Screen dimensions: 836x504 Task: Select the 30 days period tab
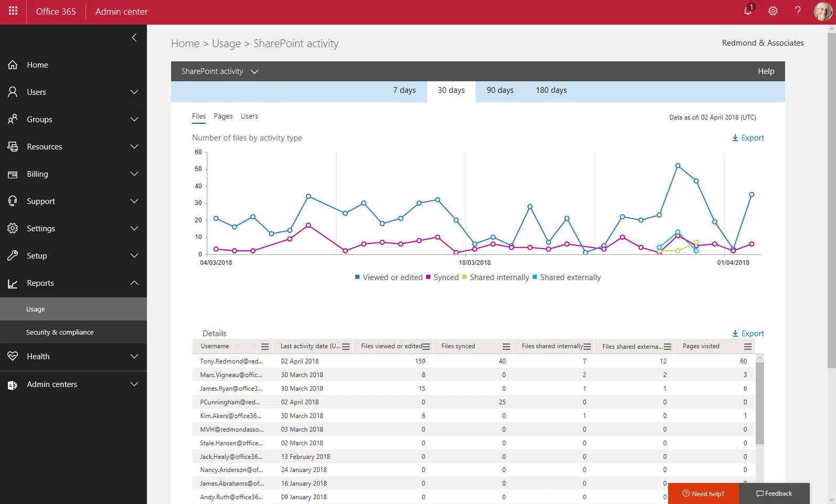click(451, 90)
